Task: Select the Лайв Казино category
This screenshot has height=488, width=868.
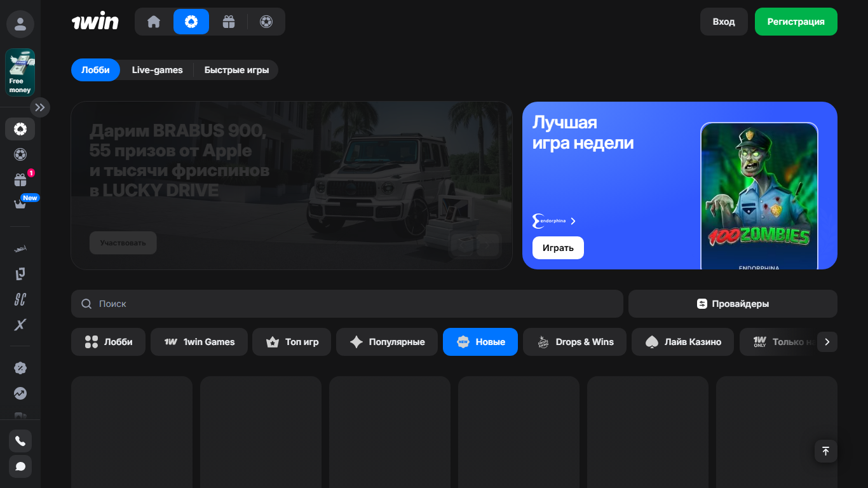Action: (682, 342)
